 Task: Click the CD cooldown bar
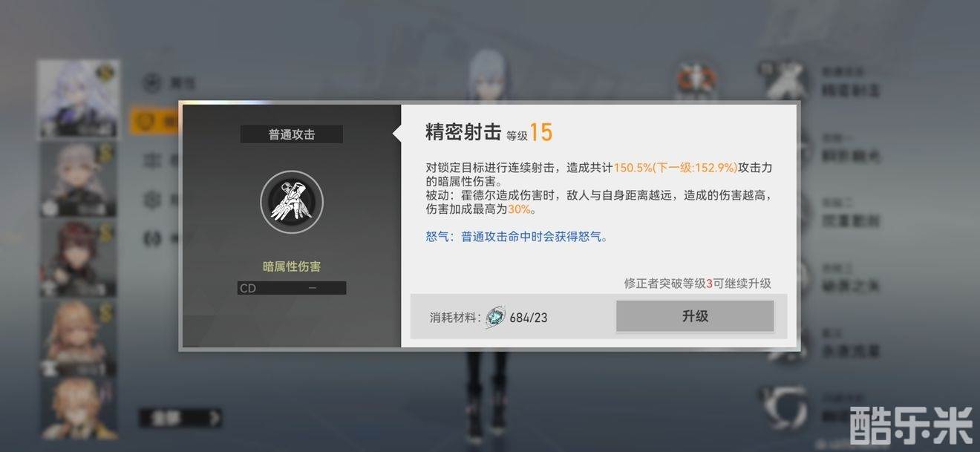[x=292, y=288]
